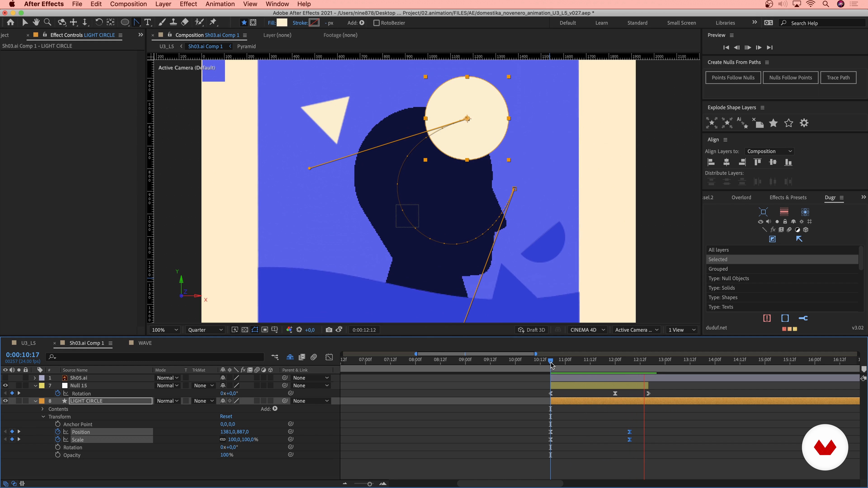Click the Stroke color swatch
Screen dimensions: 868x488
pyautogui.click(x=314, y=23)
